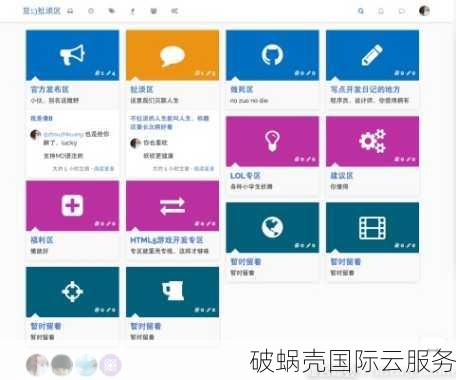Click the read more link in the 官方发布区 post
Viewport: 456px width, 380px height.
pyautogui.click(x=104, y=169)
